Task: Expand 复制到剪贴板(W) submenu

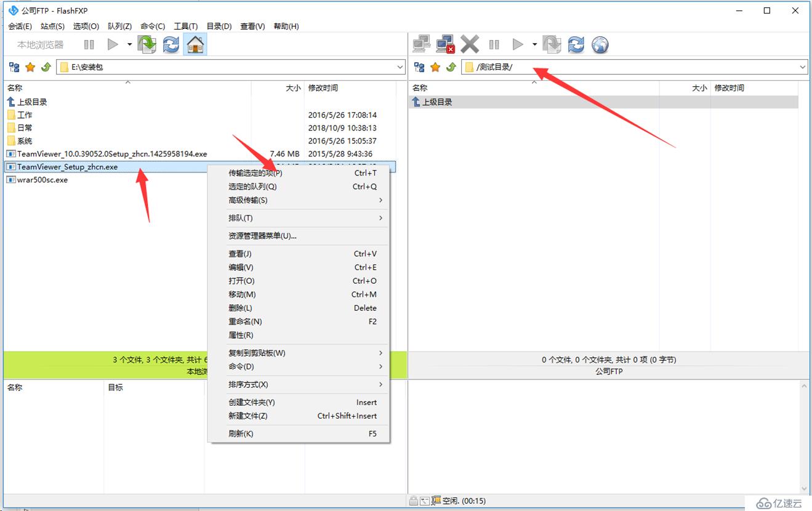Action: click(x=299, y=353)
